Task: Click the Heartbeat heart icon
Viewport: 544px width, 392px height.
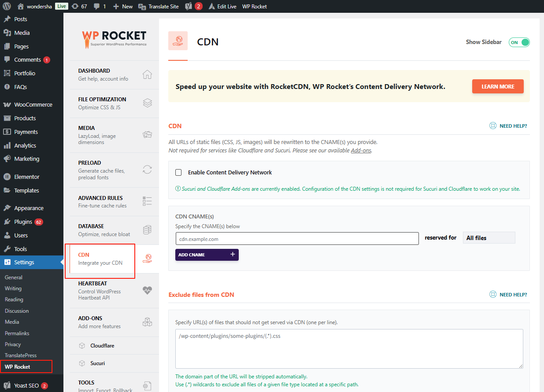Action: click(x=147, y=290)
